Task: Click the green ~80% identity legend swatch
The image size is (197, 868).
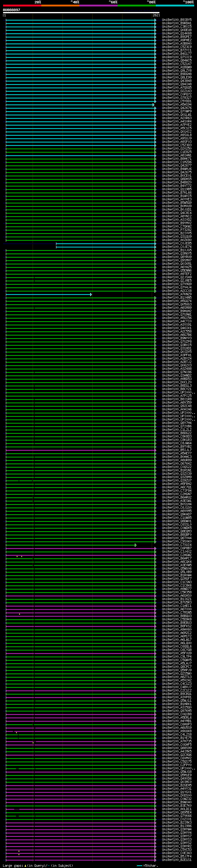Action: click(x=137, y=6)
